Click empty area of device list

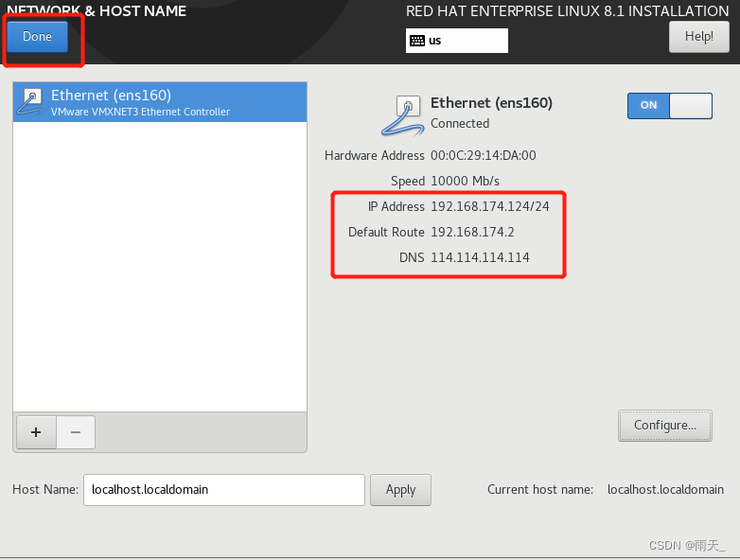click(160, 267)
